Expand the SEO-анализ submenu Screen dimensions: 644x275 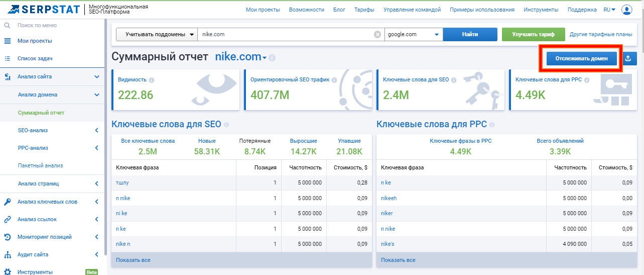[x=96, y=131]
